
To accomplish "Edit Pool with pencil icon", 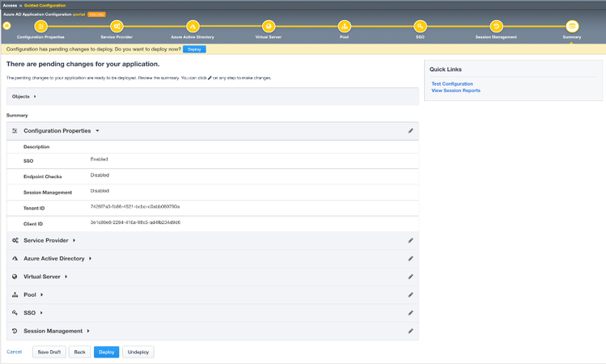I will [x=410, y=294].
